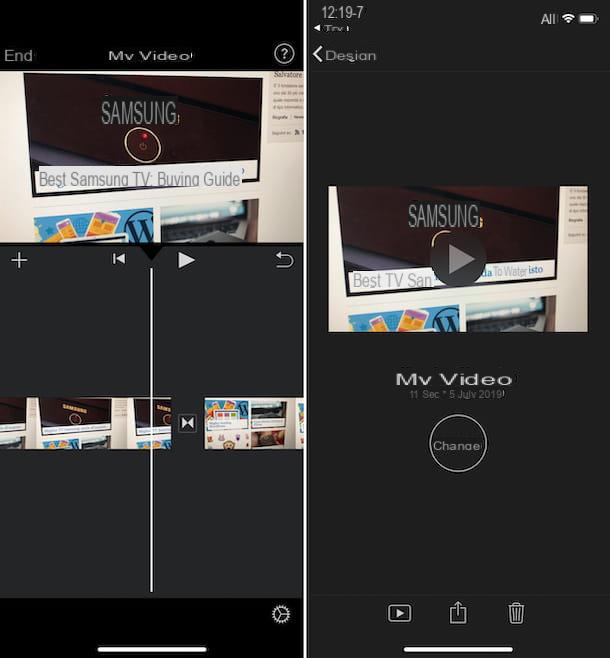Select the Samsung clip in timeline
This screenshot has height=658, width=610.
86,423
